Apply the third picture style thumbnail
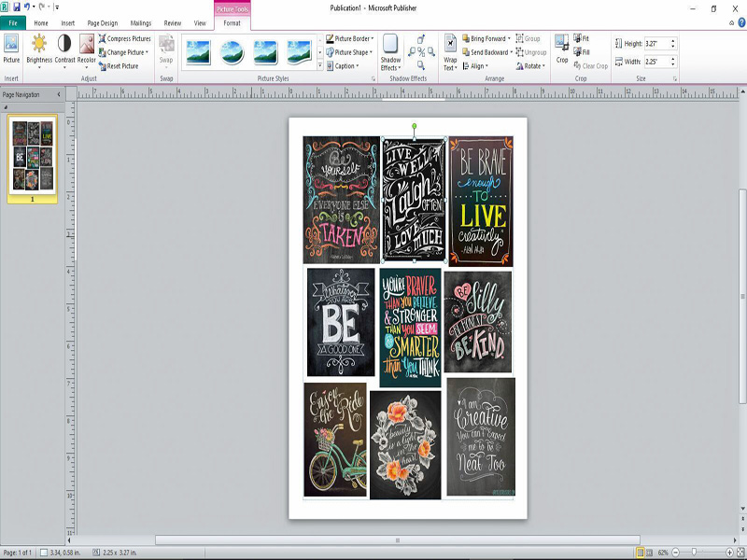 click(x=265, y=52)
